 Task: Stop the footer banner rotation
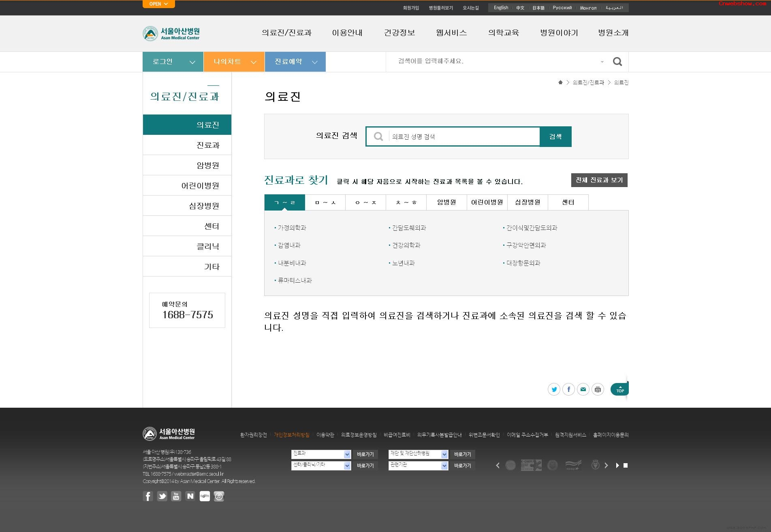tap(626, 466)
